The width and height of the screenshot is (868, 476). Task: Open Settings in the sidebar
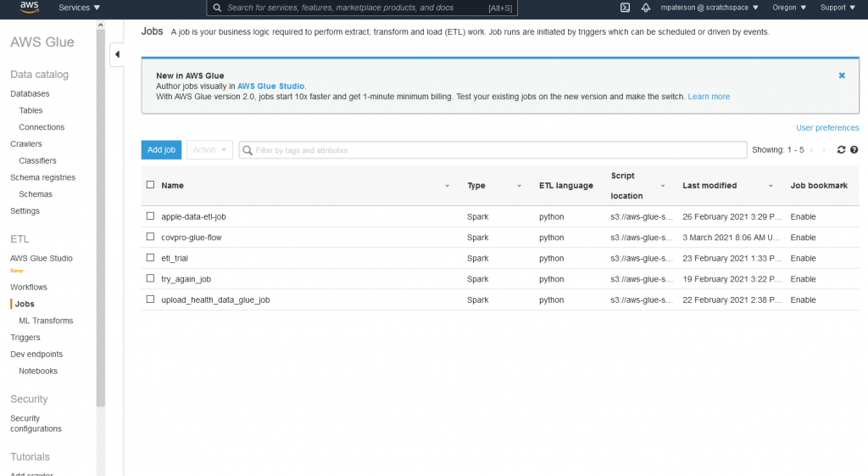coord(25,210)
